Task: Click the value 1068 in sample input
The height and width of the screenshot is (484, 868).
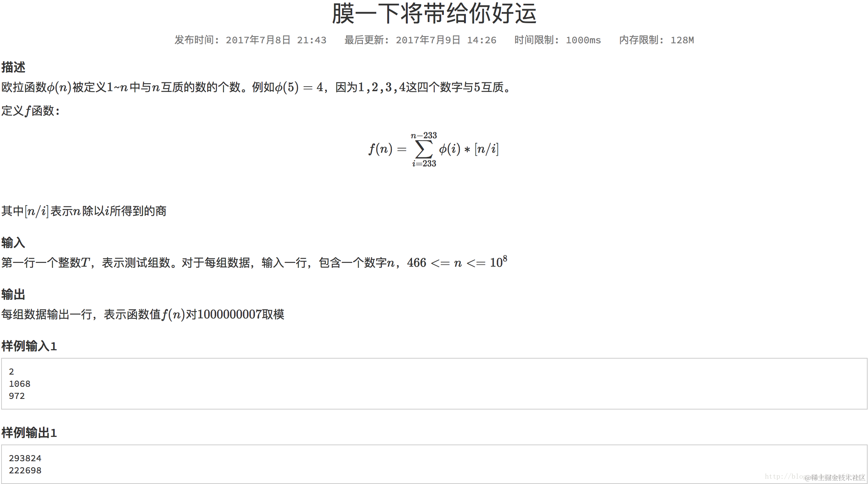Action: [x=19, y=384]
